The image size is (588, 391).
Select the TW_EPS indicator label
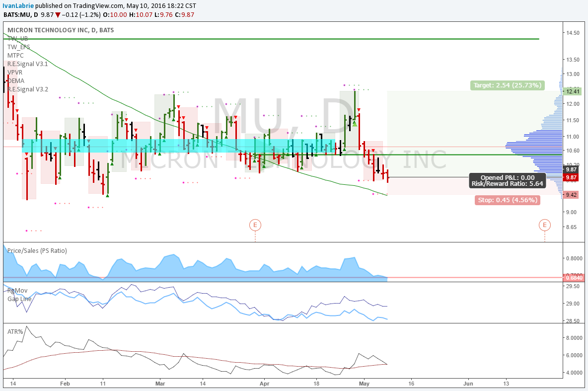pyautogui.click(x=19, y=47)
